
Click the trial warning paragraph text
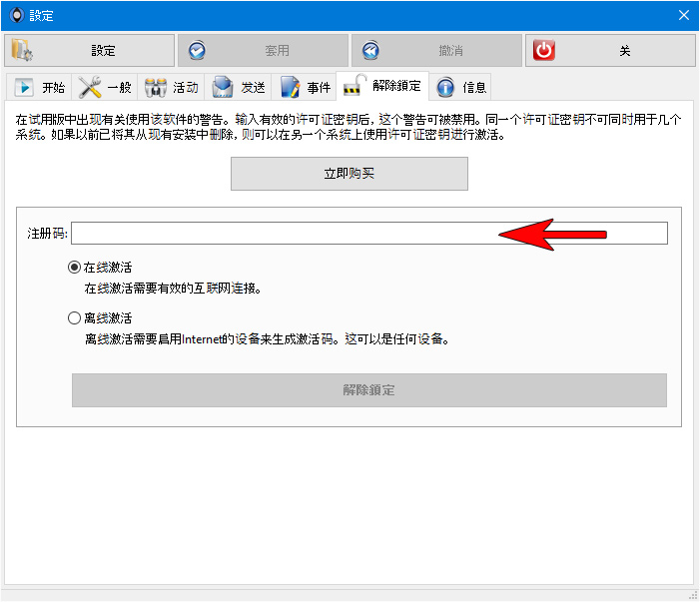349,127
